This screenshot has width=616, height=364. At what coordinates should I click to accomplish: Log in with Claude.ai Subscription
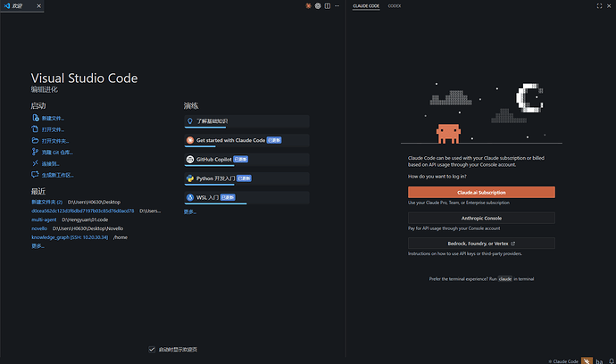tap(481, 193)
